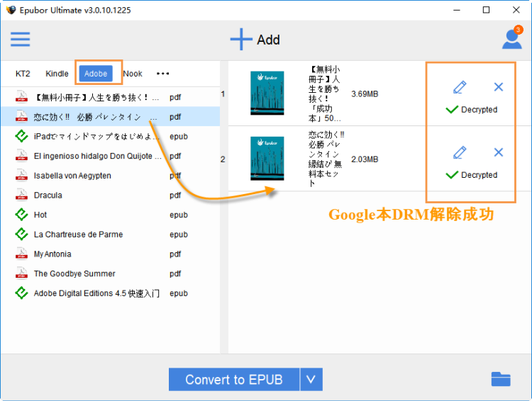Remove the 3.69MB book from list

[x=499, y=87]
